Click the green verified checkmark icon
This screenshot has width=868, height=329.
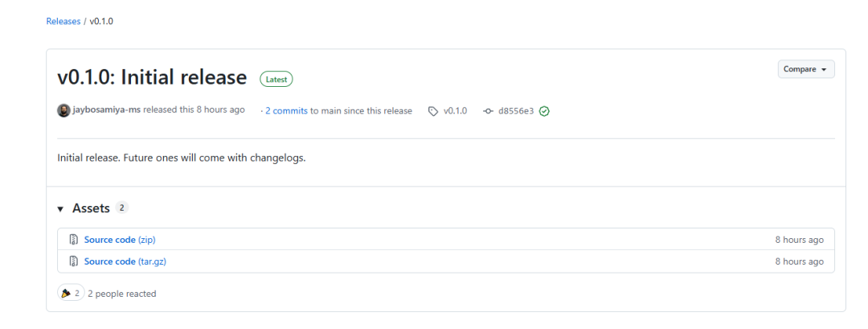tap(544, 111)
